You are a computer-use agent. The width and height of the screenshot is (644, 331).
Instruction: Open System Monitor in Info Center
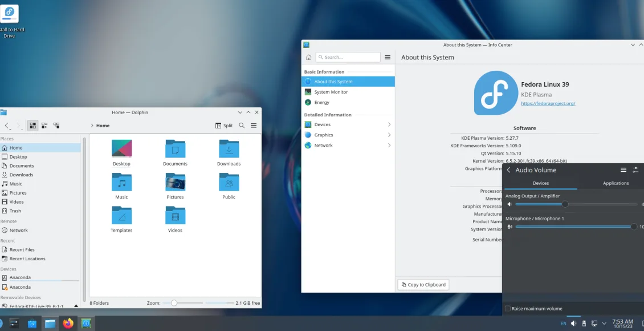[348, 92]
